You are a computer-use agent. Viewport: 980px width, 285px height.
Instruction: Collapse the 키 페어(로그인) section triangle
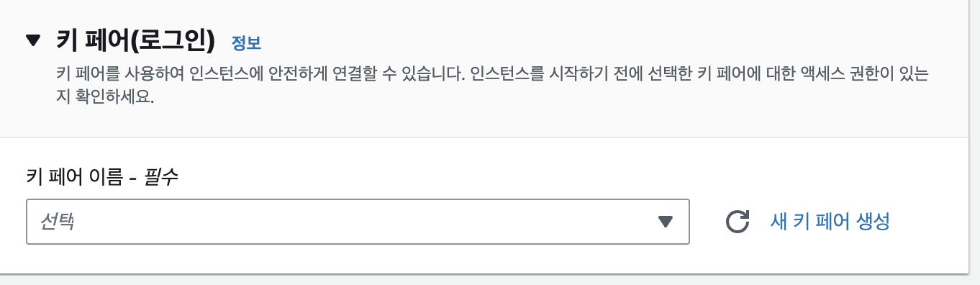point(34,41)
